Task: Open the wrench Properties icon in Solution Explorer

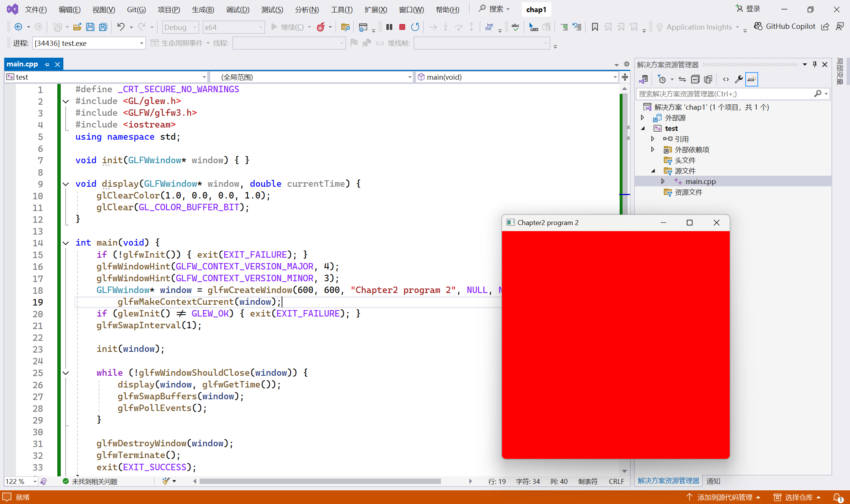Action: 739,79
